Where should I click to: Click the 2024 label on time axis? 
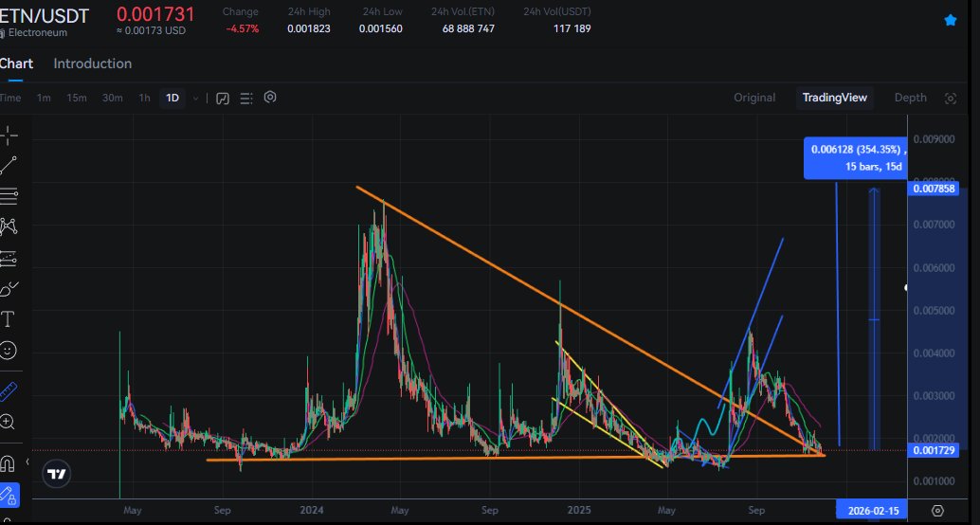click(x=311, y=510)
